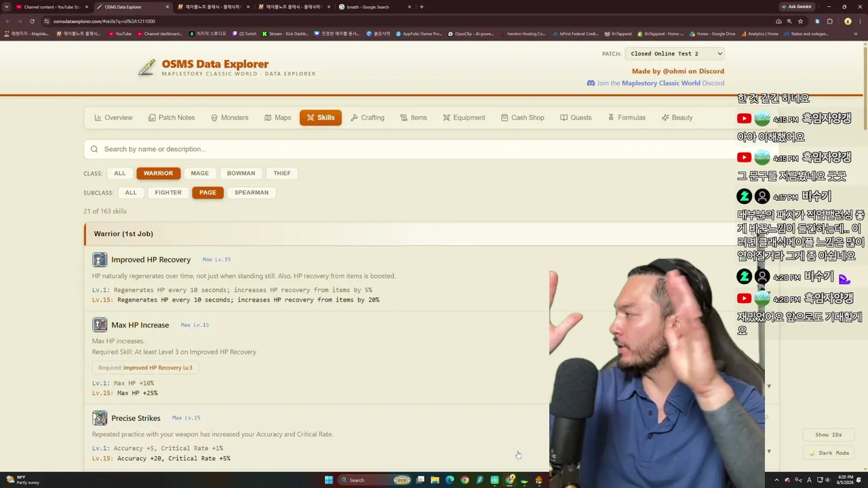
Task: Click the Improved HP Recovery skill icon
Action: (x=100, y=260)
